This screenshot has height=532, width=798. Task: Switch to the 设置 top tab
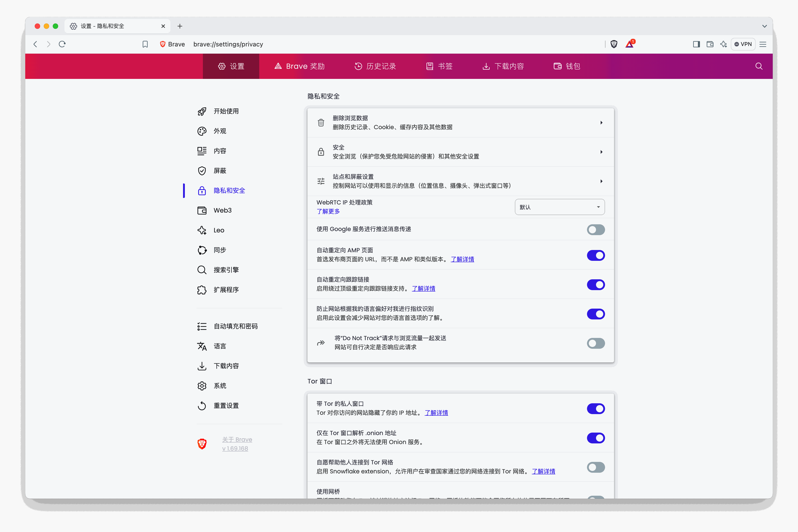pyautogui.click(x=231, y=66)
